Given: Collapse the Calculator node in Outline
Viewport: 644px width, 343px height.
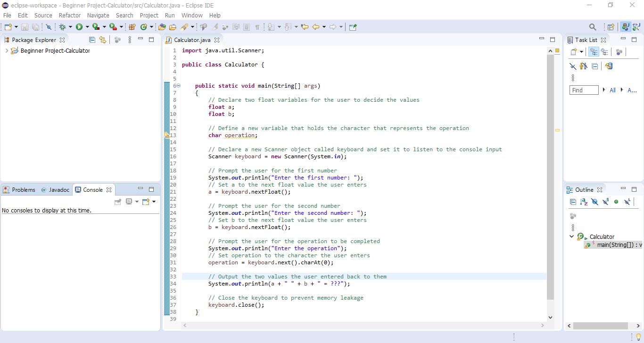Looking at the screenshot, I should [571, 237].
